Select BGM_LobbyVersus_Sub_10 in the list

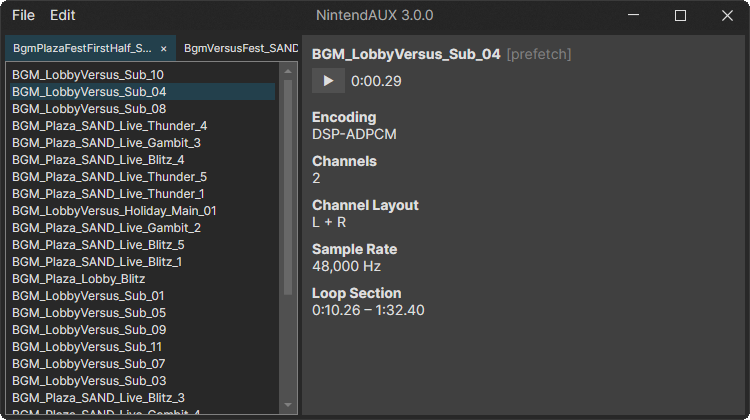coord(143,75)
